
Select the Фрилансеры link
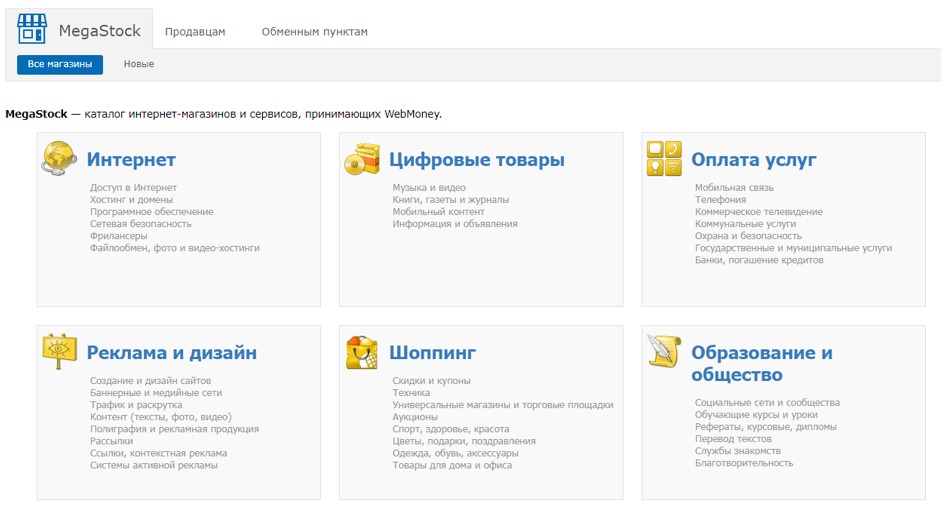pyautogui.click(x=118, y=236)
